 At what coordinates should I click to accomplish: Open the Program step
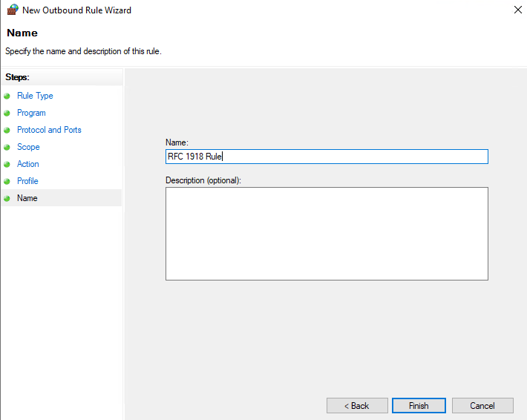(x=31, y=113)
